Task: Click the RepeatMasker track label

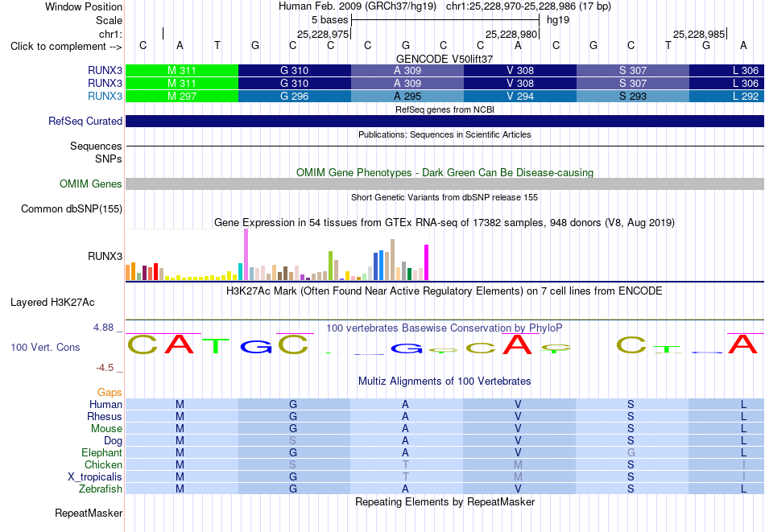Action: pyautogui.click(x=89, y=513)
